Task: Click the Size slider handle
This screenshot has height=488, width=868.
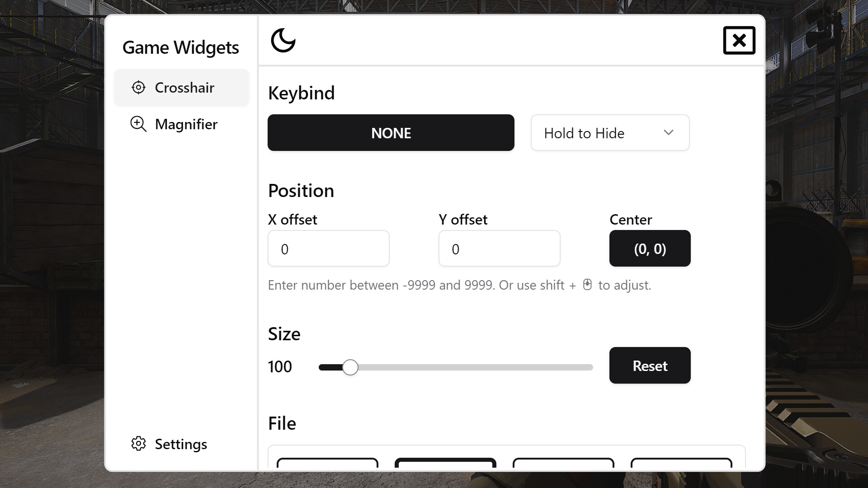Action: 350,367
